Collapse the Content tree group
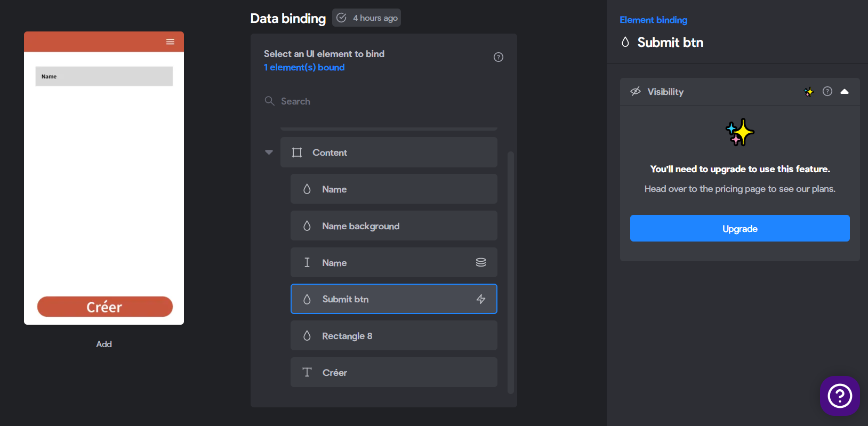Viewport: 868px width, 426px height. [x=269, y=152]
